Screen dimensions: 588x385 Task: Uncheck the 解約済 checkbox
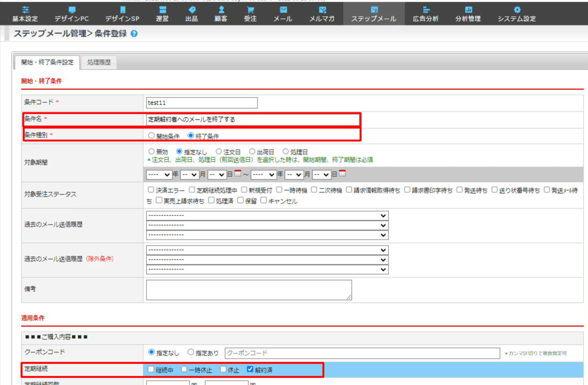[x=250, y=369]
